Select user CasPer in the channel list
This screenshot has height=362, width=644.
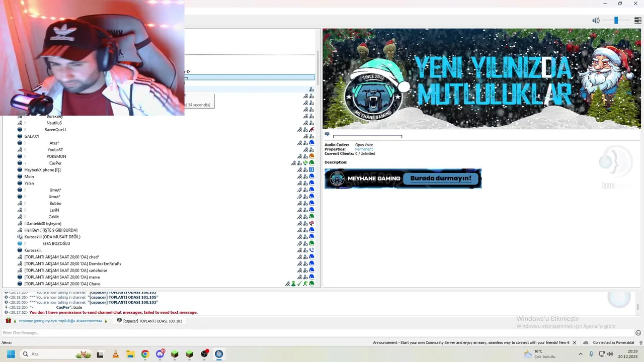point(55,163)
